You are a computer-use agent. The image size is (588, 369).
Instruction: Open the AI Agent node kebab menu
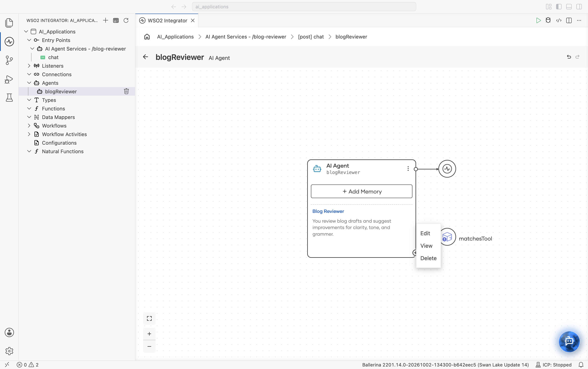tap(408, 169)
